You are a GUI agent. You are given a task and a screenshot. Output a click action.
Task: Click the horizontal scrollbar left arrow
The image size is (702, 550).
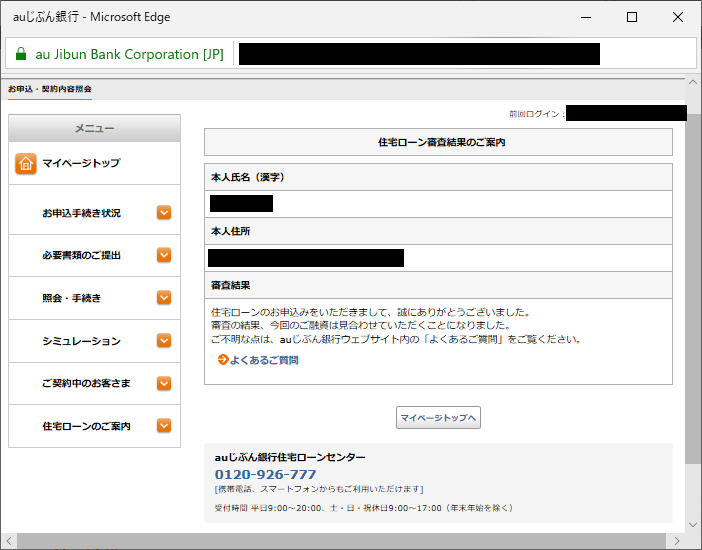(x=9, y=541)
